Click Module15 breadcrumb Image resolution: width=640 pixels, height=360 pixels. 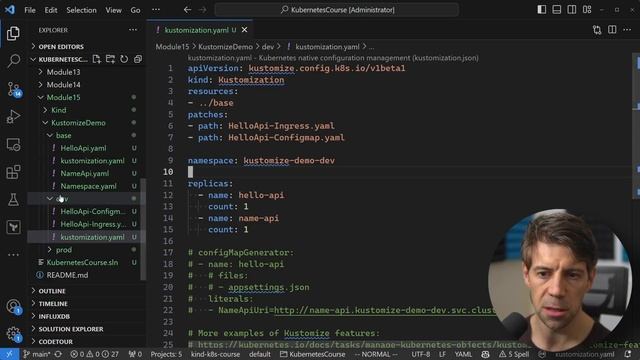172,47
